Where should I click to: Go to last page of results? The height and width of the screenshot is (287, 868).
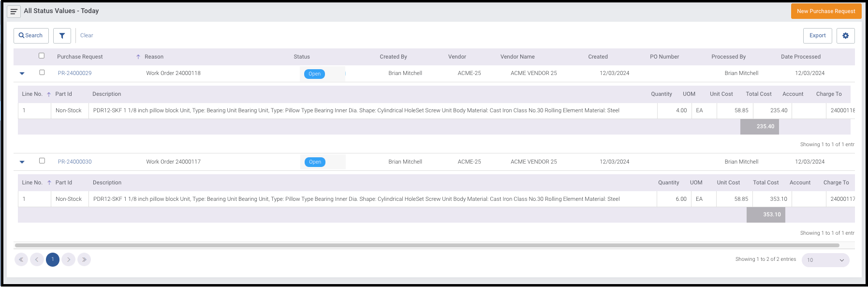[84, 259]
